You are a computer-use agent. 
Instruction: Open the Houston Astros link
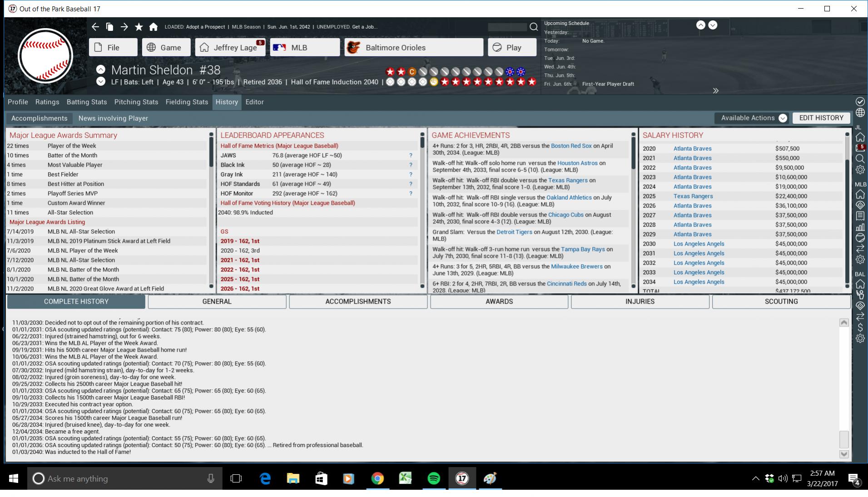[577, 163]
